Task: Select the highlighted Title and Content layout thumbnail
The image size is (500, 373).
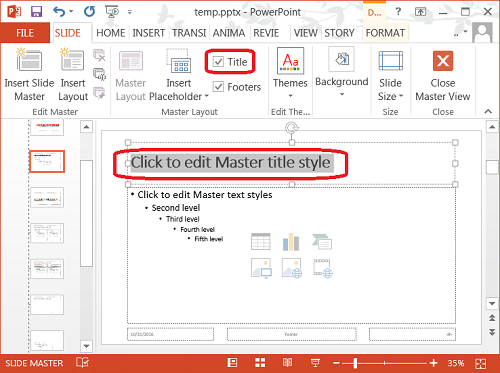Action: click(47, 161)
